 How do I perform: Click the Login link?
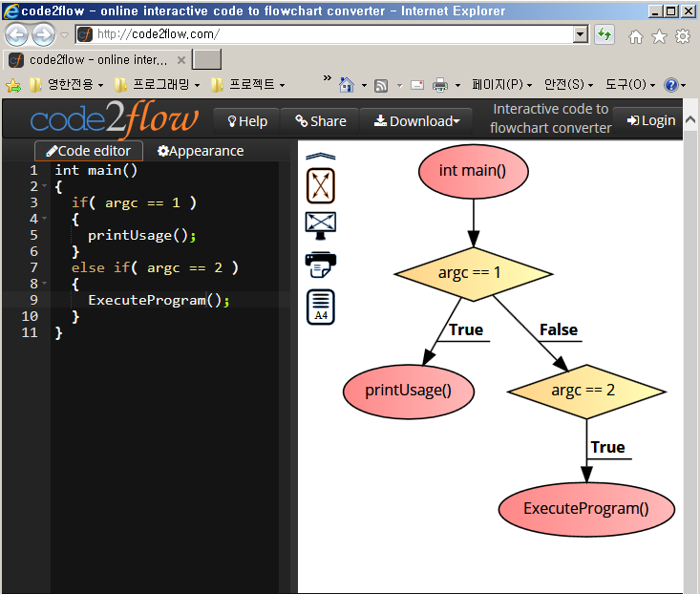(x=650, y=121)
